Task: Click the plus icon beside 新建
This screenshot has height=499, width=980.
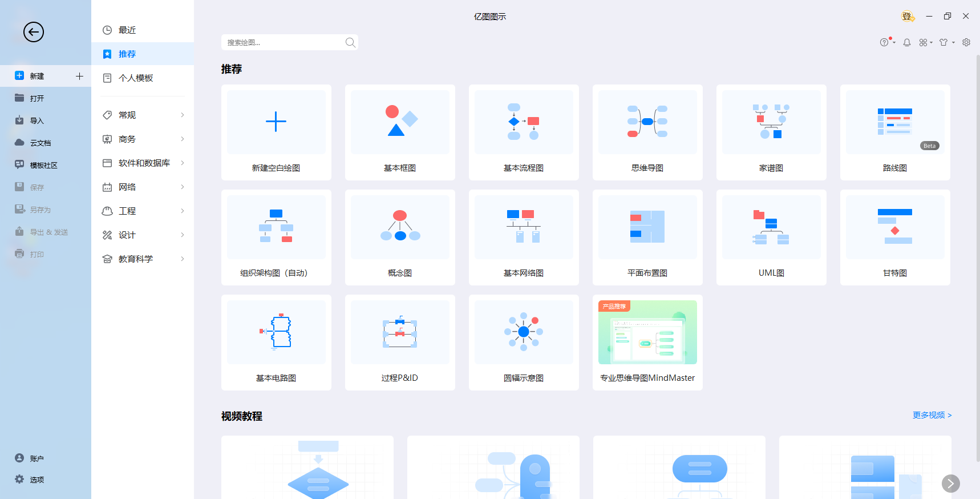Action: tap(79, 76)
